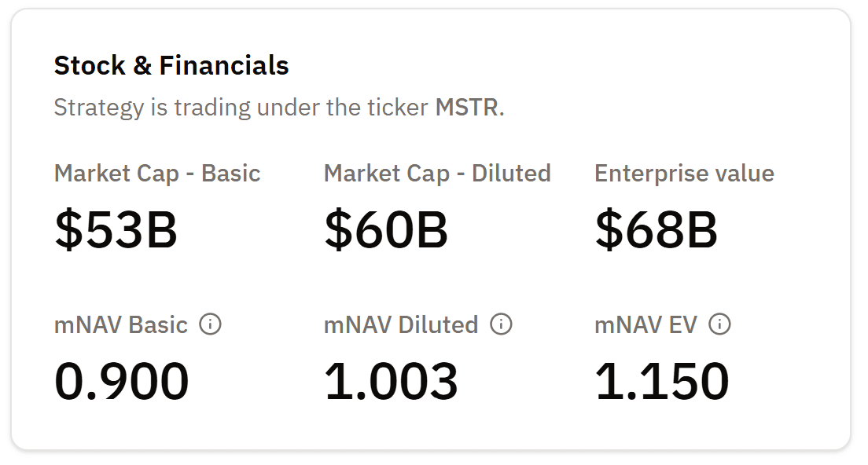Click the 0.900 mNAV Basic value
This screenshot has width=868, height=465.
tap(122, 382)
